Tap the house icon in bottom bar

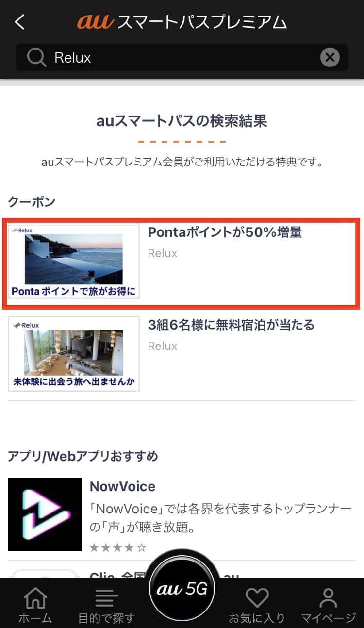[x=35, y=597]
